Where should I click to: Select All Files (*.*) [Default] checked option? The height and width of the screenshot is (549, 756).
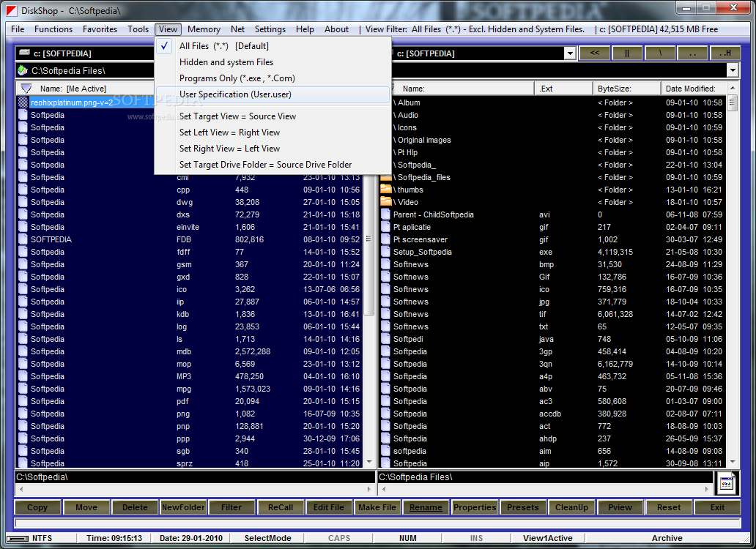coord(273,45)
